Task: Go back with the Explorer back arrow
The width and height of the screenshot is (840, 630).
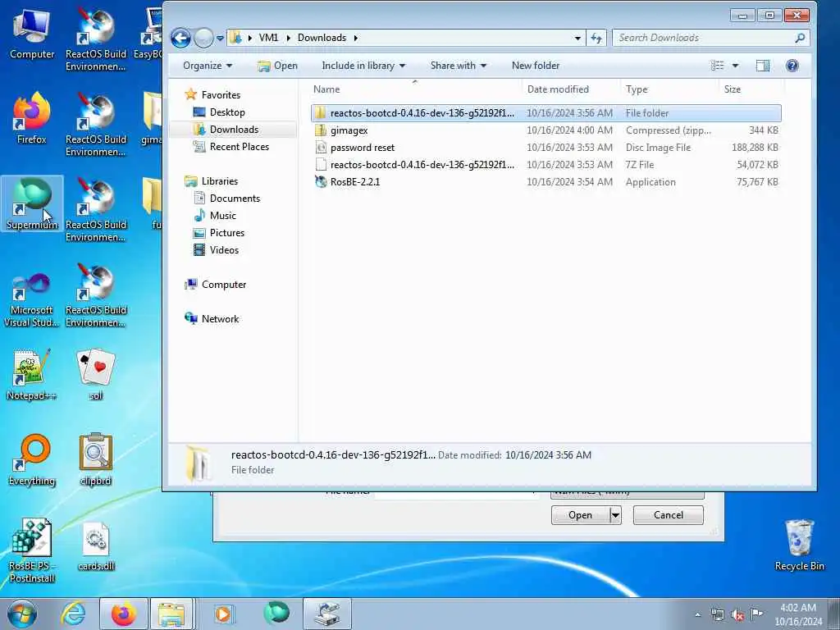Action: (x=180, y=38)
